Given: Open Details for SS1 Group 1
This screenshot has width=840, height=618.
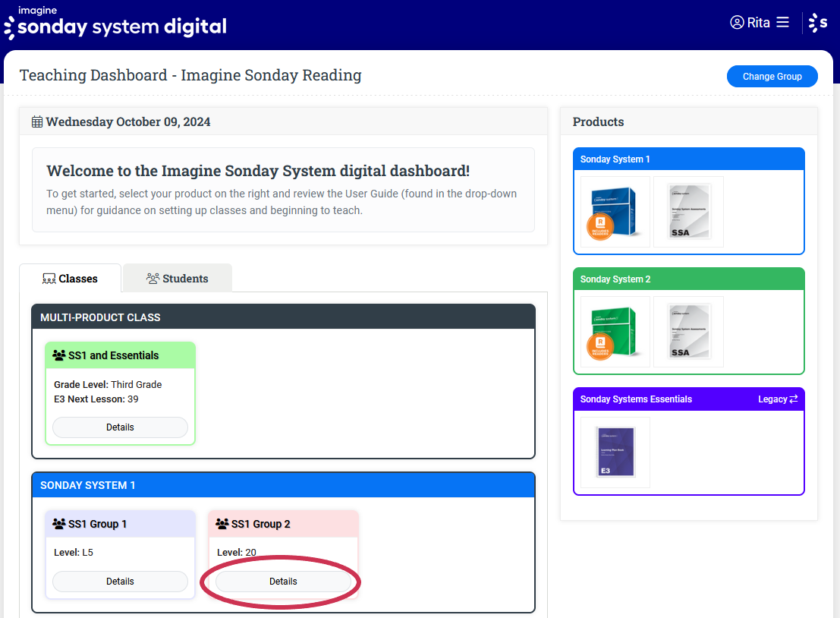Looking at the screenshot, I should (120, 582).
